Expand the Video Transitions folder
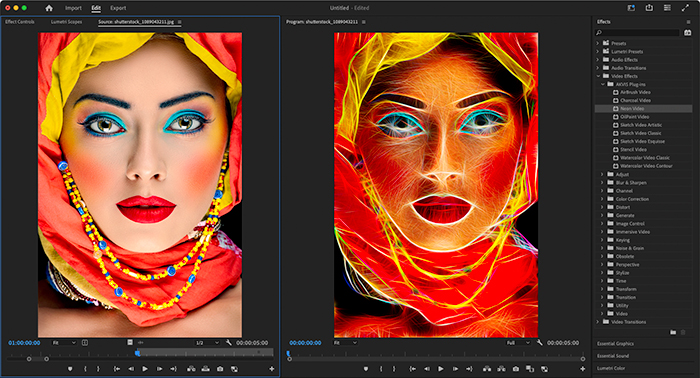 pos(598,322)
